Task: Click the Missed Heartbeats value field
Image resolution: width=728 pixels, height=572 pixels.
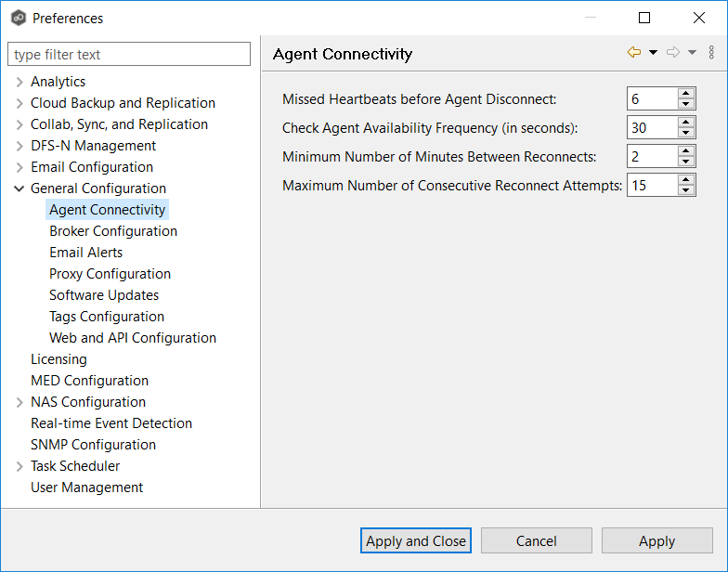Action: [652, 98]
